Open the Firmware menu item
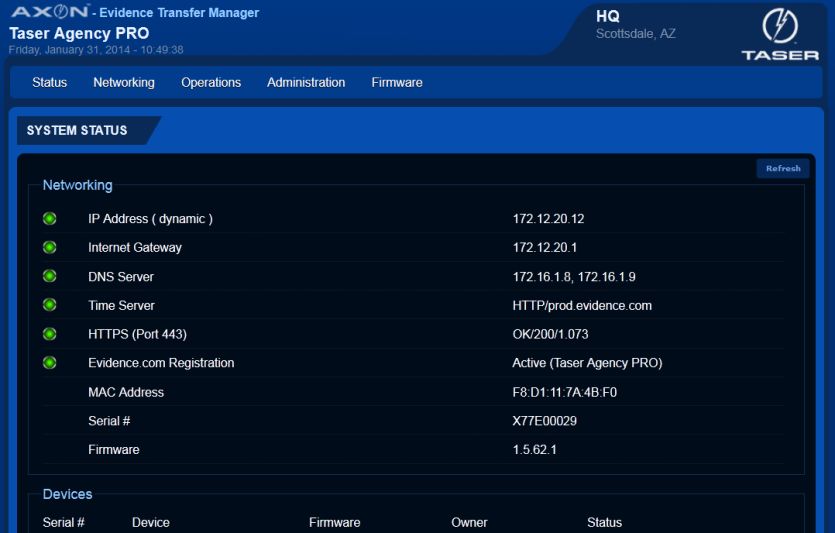 tap(397, 83)
